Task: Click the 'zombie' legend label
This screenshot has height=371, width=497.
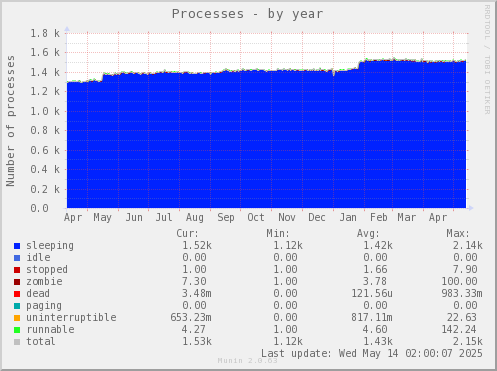Action: point(44,282)
